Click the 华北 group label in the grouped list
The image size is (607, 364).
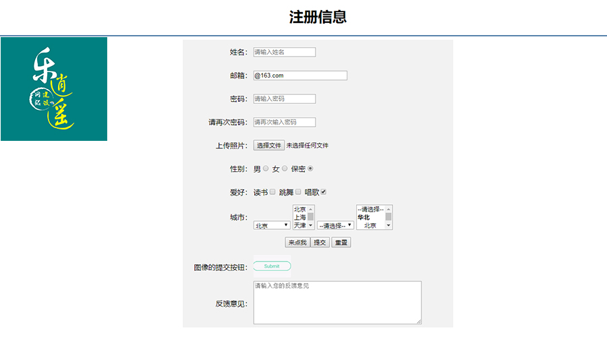click(x=364, y=218)
